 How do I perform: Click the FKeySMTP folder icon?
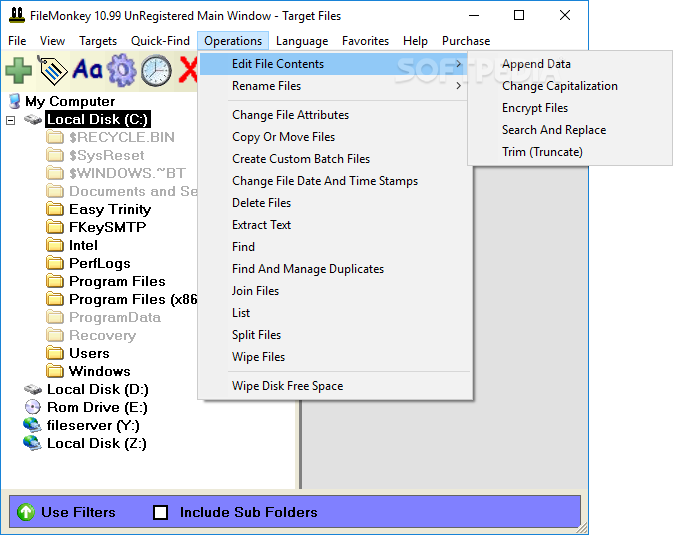pyautogui.click(x=55, y=227)
